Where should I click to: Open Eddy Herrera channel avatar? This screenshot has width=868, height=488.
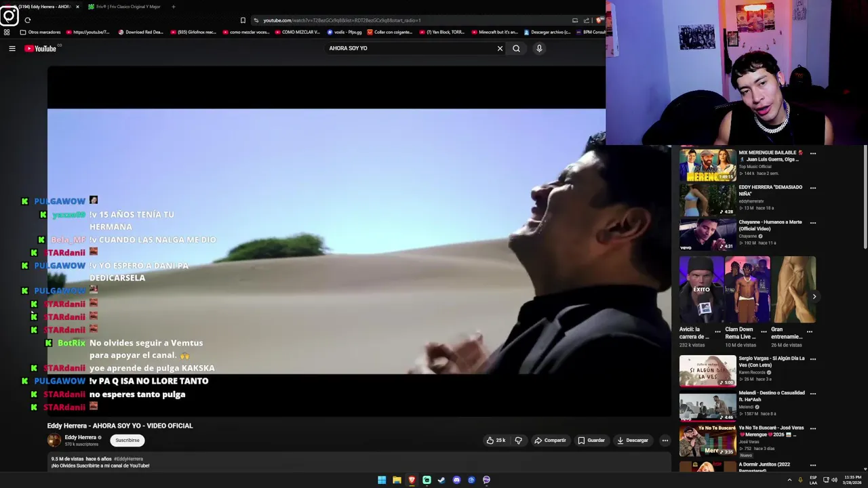[x=54, y=441]
